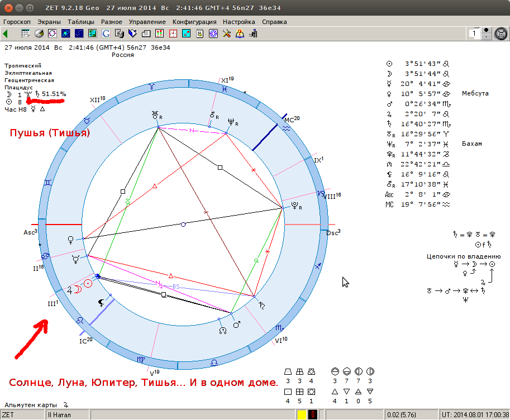Click the blue starry sky toolbar icon
This screenshot has width=510, height=420.
tap(79, 34)
